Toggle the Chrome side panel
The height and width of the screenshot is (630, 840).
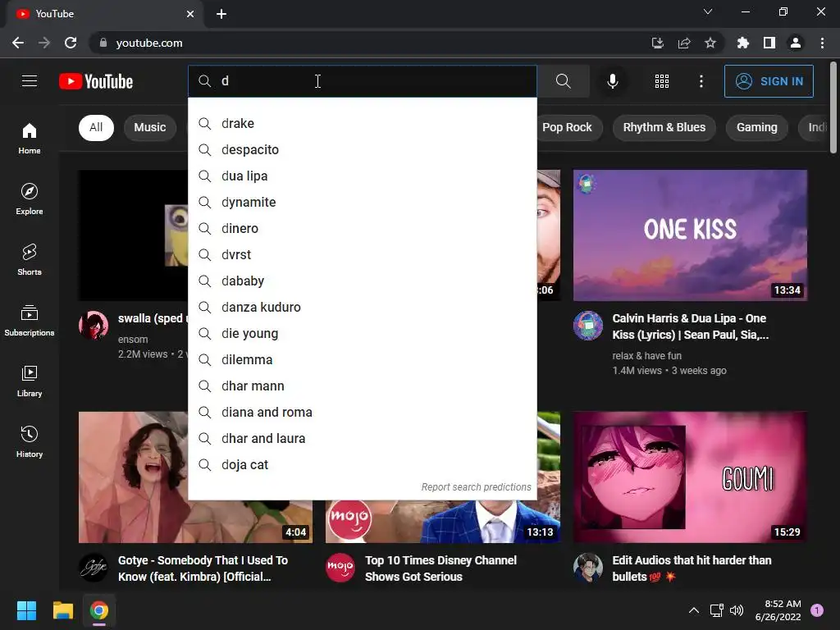click(769, 43)
